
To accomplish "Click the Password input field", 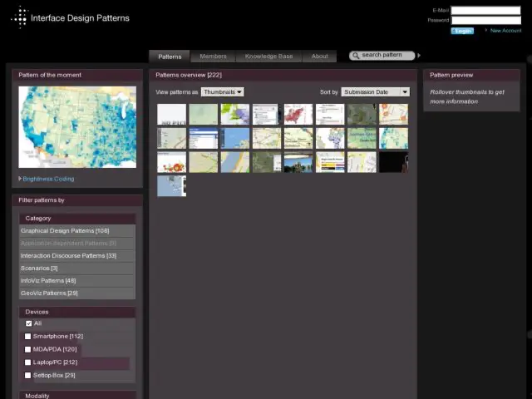I will click(x=485, y=20).
